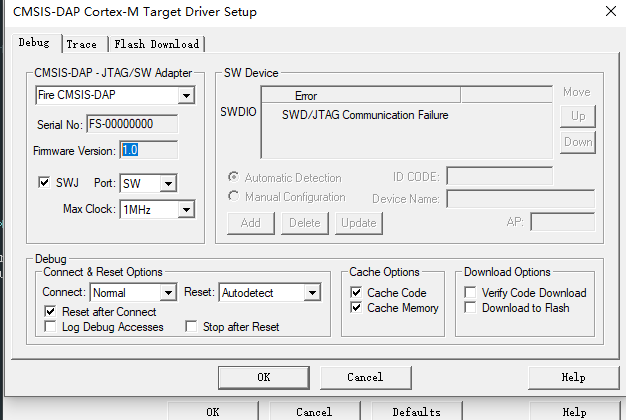Enable Log Debug Accesses

coord(51,327)
